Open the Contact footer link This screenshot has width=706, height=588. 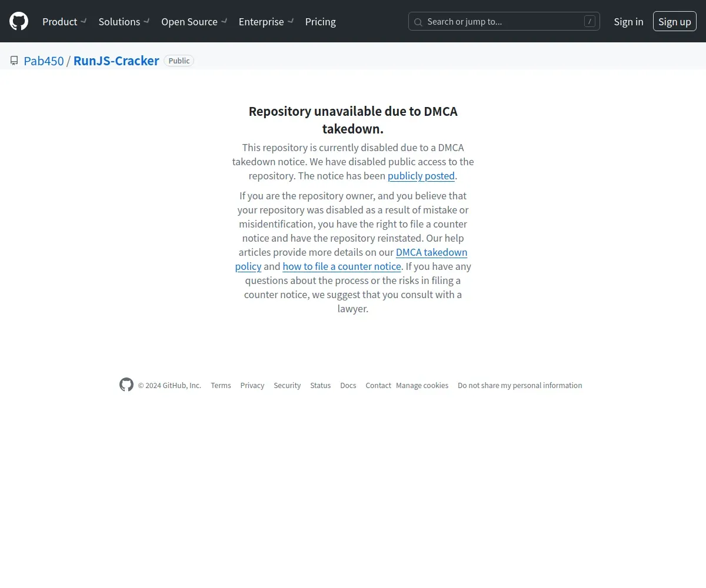(378, 385)
